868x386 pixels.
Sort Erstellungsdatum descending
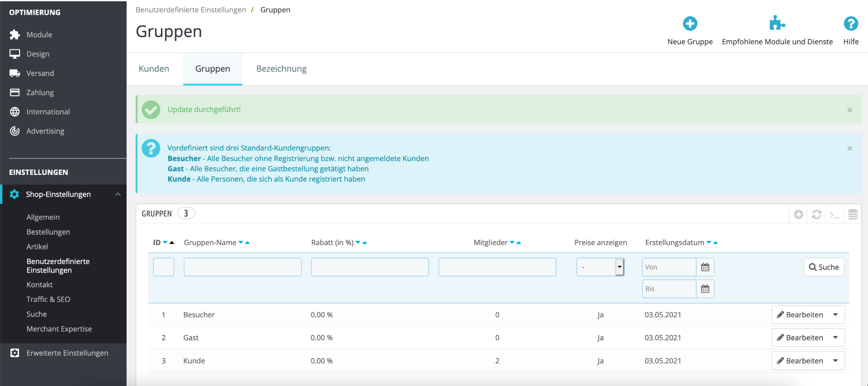(x=709, y=243)
